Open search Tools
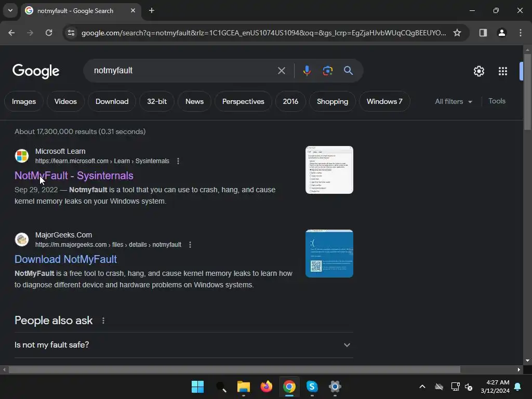This screenshot has width=532, height=399. pos(497,101)
